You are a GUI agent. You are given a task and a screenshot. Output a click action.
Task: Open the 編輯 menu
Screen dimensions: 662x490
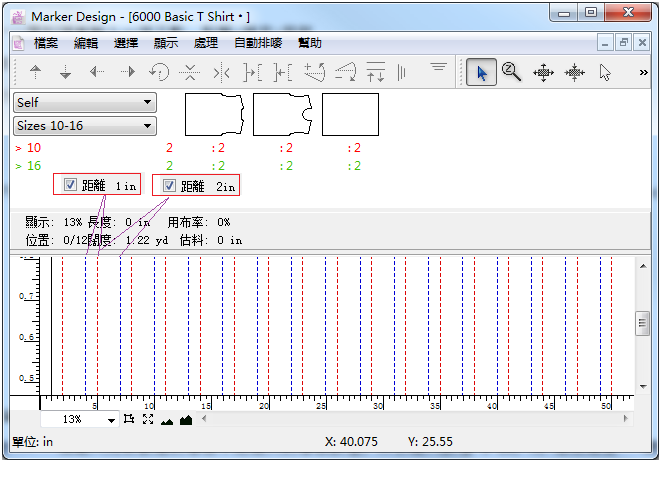tap(86, 43)
